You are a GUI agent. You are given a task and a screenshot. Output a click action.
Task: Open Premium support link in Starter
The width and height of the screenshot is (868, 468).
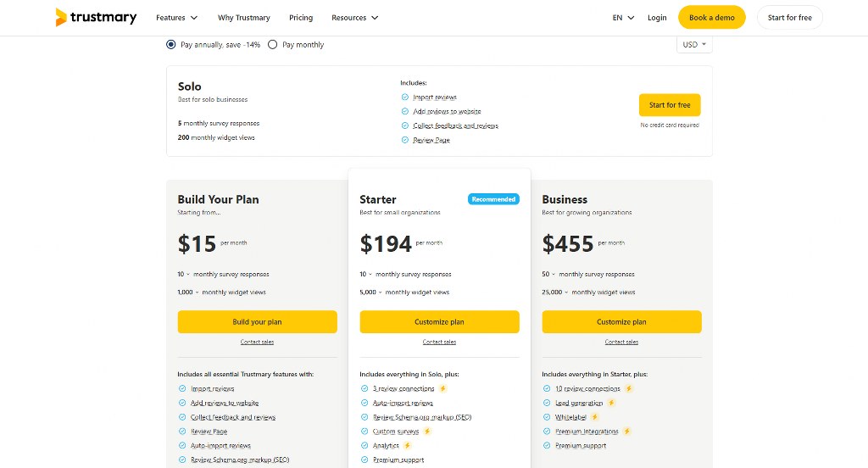(398, 460)
